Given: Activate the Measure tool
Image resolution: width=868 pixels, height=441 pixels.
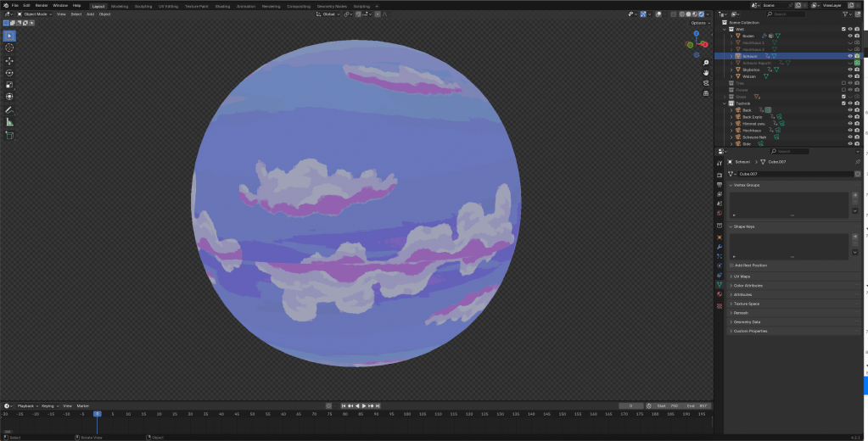Looking at the screenshot, I should (9, 122).
